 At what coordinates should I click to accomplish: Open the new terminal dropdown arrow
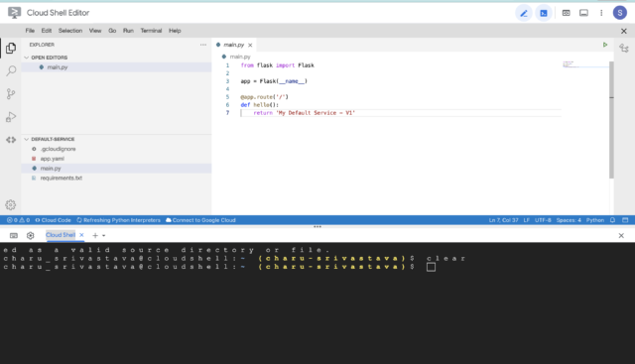click(103, 236)
